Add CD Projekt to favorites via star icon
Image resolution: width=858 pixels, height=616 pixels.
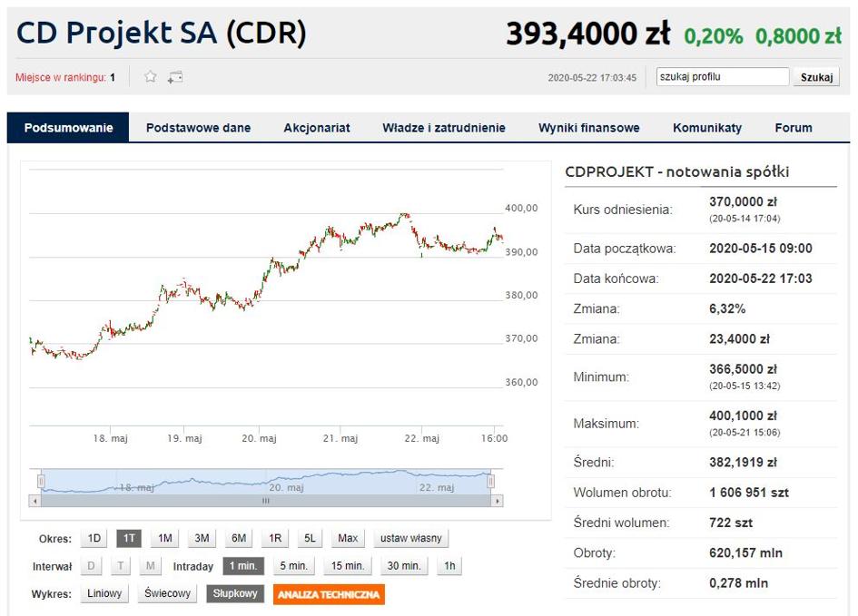[x=151, y=76]
